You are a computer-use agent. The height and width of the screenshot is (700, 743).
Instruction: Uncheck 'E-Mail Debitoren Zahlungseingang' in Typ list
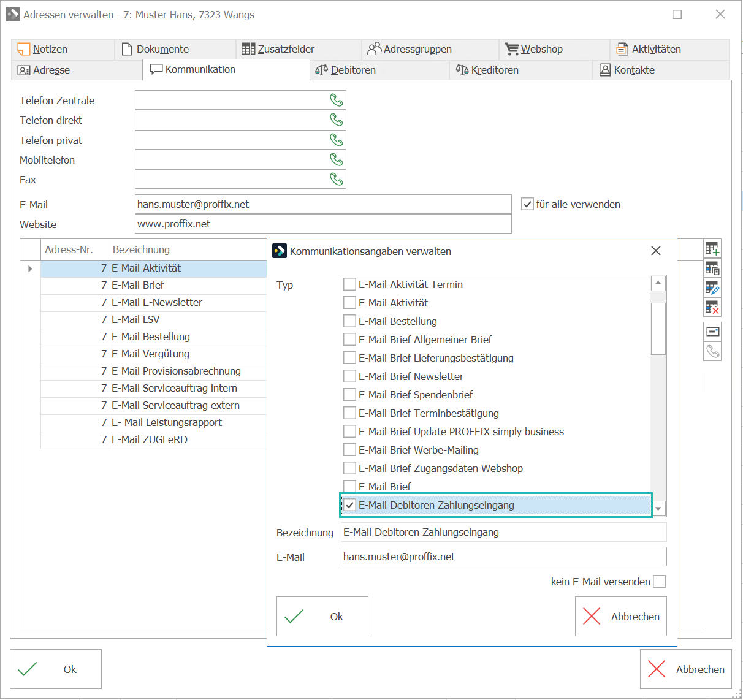point(350,505)
